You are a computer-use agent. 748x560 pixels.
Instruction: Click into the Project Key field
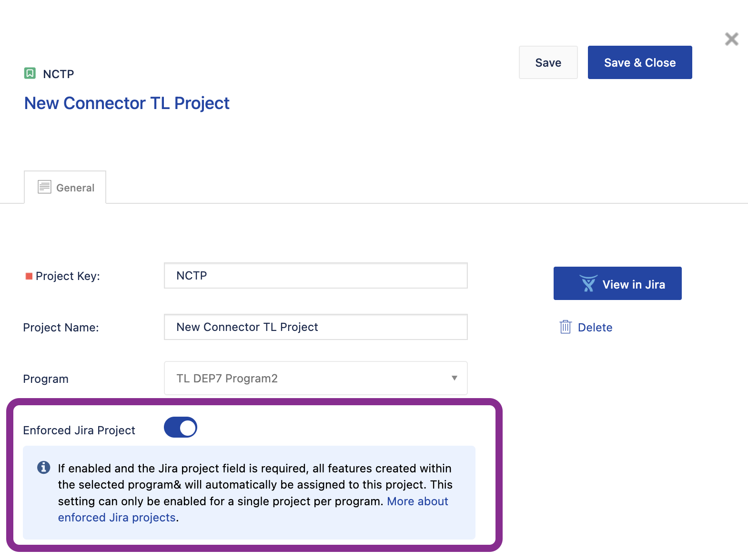pyautogui.click(x=315, y=276)
